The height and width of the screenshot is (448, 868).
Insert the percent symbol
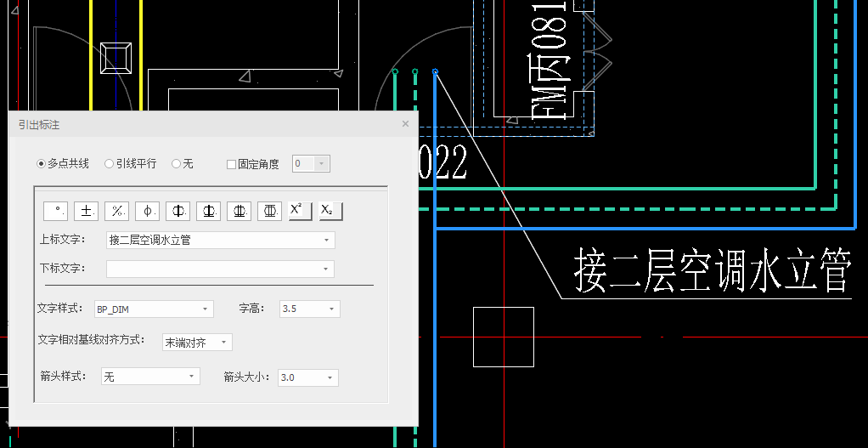[x=117, y=211]
